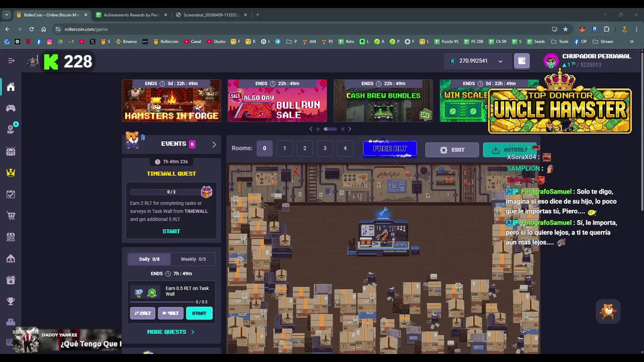Open the Chrome three-dot menu

point(636,29)
